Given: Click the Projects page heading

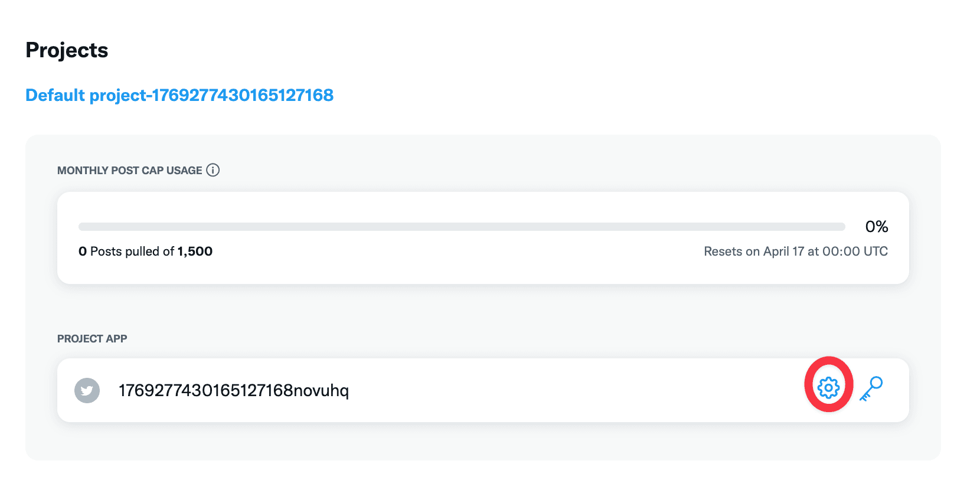Looking at the screenshot, I should coord(67,50).
